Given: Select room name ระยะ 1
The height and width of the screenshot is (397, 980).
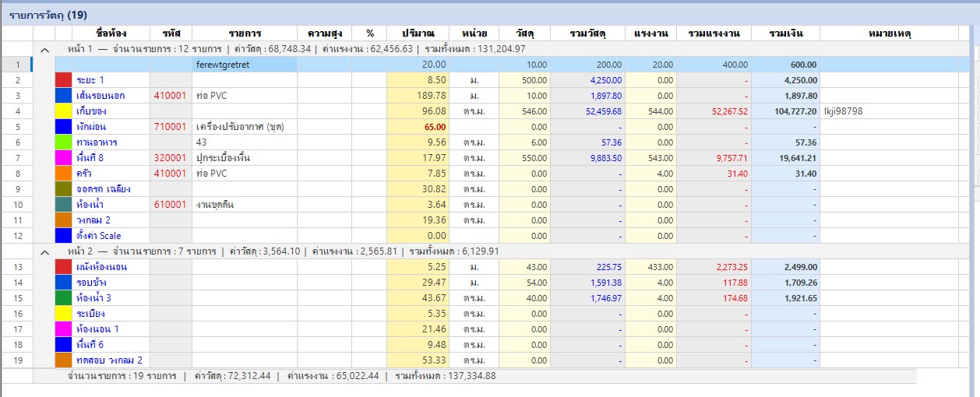Looking at the screenshot, I should [x=90, y=80].
